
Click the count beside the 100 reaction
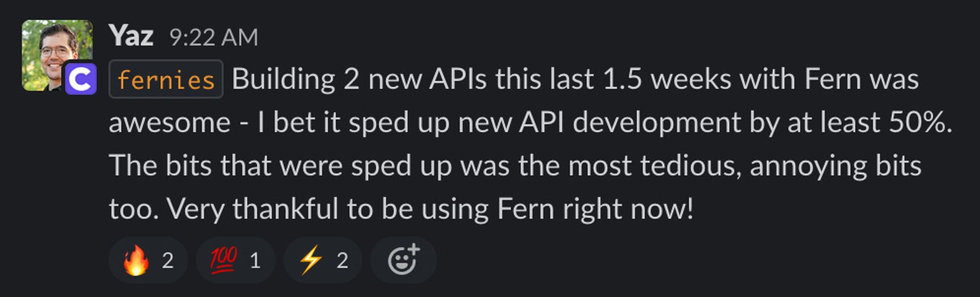pyautogui.click(x=255, y=261)
